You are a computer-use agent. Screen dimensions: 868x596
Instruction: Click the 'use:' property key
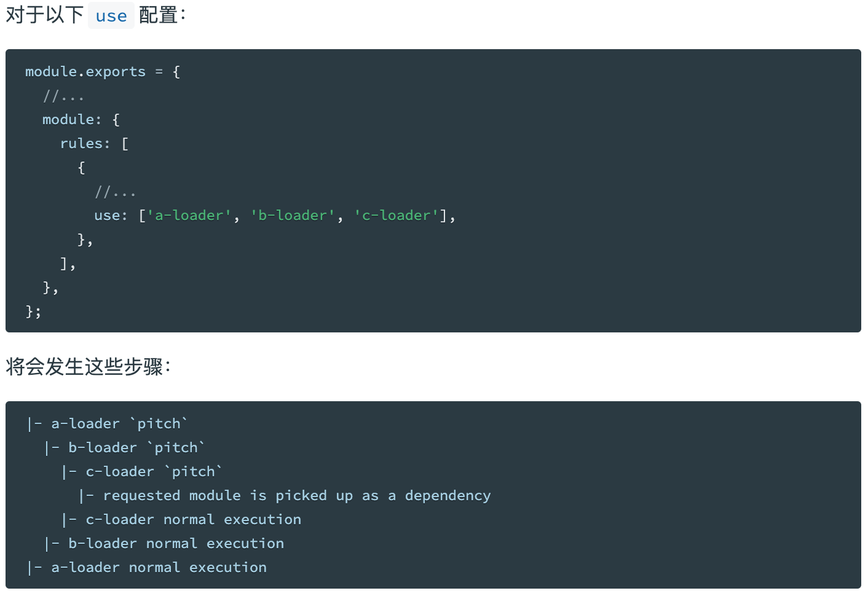click(x=111, y=216)
